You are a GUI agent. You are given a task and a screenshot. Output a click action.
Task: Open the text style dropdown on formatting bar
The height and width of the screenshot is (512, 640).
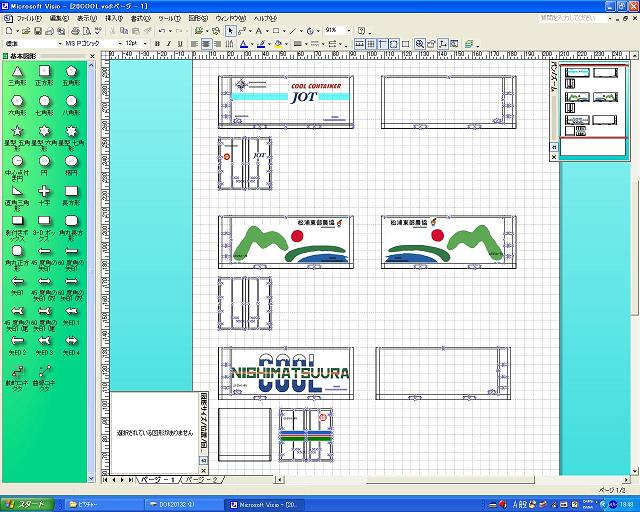60,43
